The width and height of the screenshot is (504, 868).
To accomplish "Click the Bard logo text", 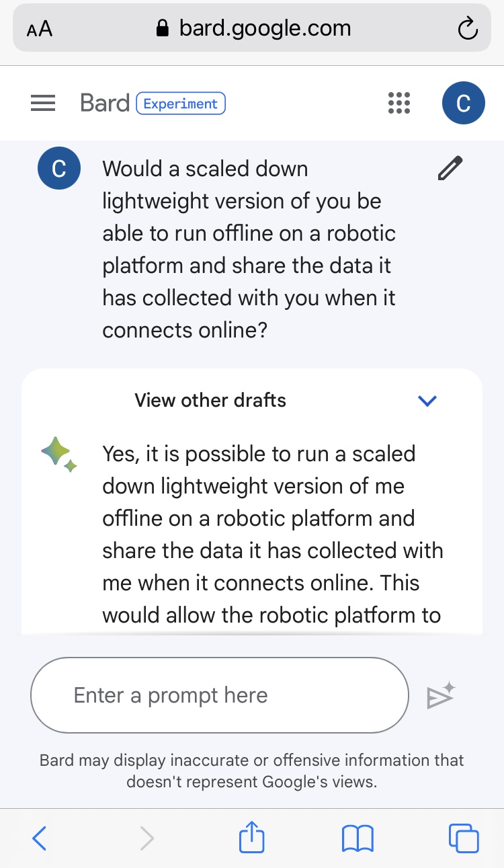I will (x=104, y=103).
